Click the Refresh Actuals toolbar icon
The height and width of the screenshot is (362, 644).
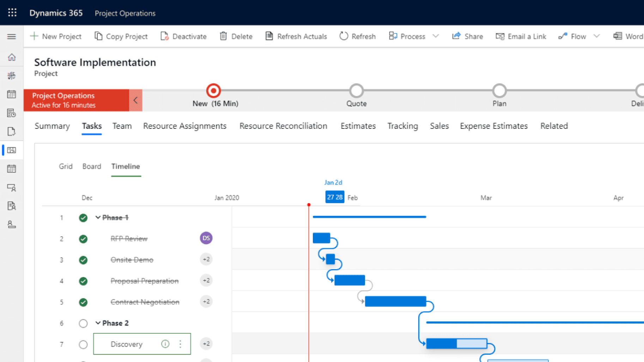click(x=269, y=36)
